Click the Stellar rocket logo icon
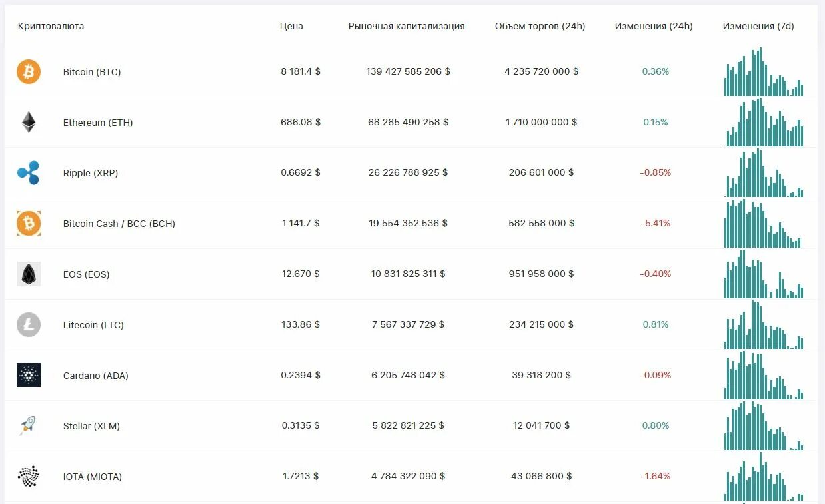 click(29, 426)
